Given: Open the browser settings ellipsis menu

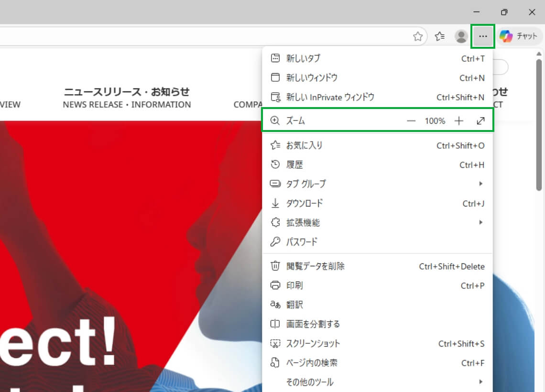Looking at the screenshot, I should pos(483,36).
